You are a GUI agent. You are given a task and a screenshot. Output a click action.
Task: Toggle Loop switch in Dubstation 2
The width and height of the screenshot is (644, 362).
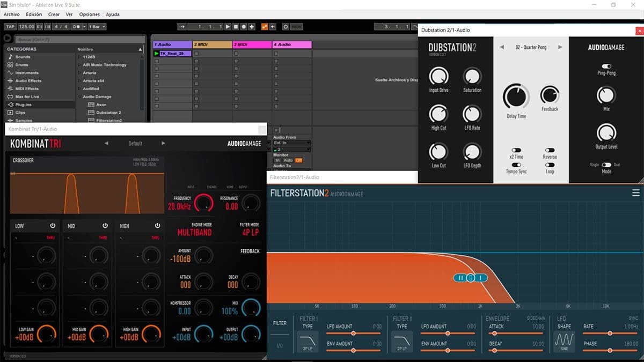click(550, 165)
